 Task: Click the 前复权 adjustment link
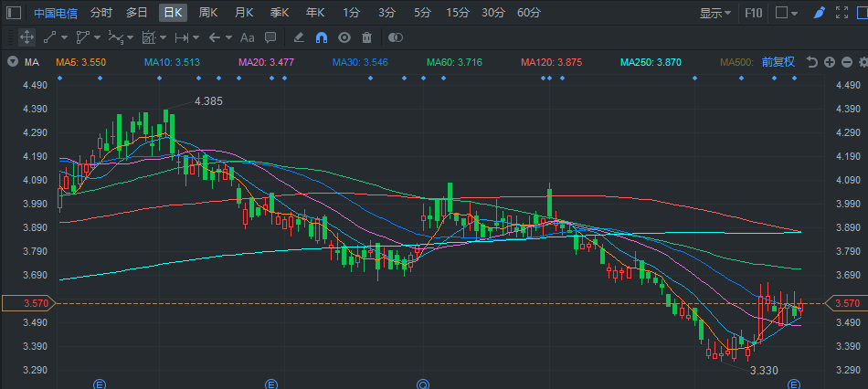click(778, 62)
